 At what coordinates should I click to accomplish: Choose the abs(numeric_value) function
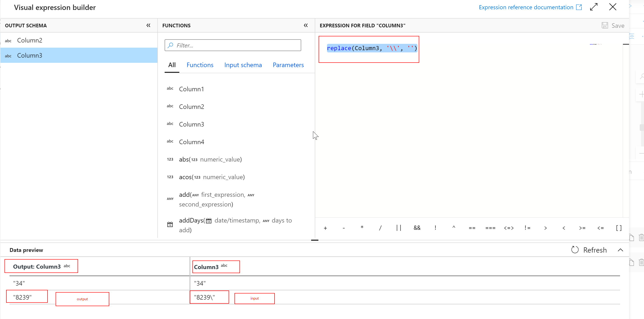(210, 159)
